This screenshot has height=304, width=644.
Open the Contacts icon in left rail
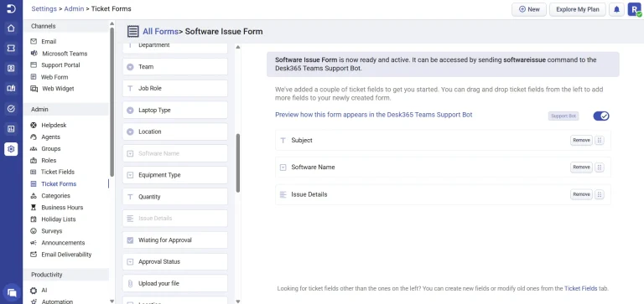(x=11, y=69)
